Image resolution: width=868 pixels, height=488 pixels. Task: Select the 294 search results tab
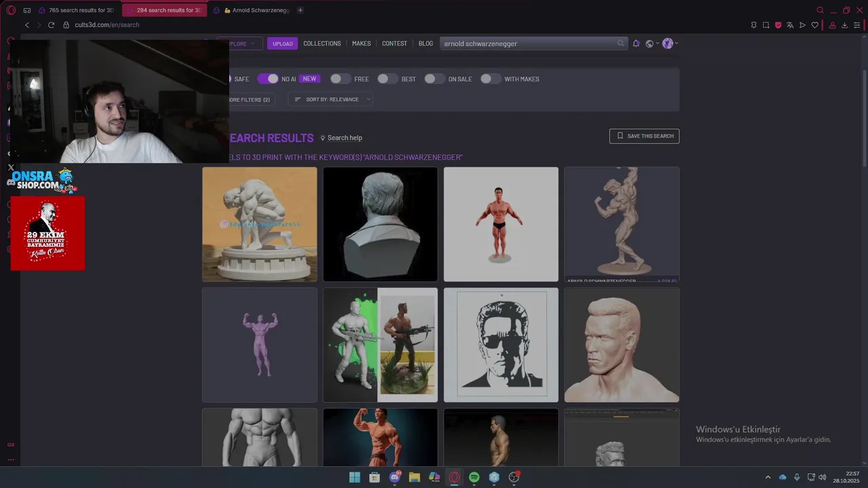point(163,10)
